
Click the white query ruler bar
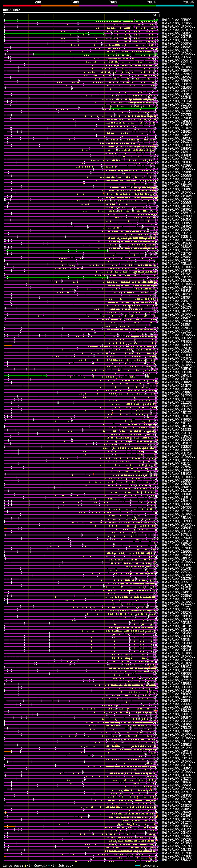click(81, 12)
